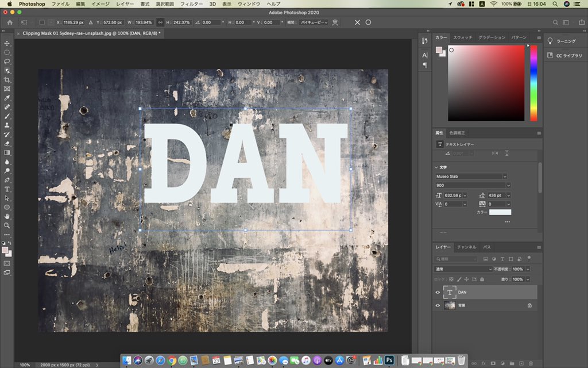Viewport: 588px width, 368px height.
Task: Select the Blur tool
Action: pyautogui.click(x=7, y=162)
